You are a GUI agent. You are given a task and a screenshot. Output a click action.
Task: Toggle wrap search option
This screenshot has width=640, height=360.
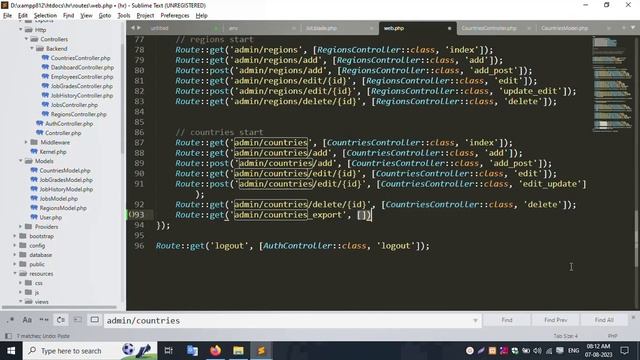[x=60, y=320]
